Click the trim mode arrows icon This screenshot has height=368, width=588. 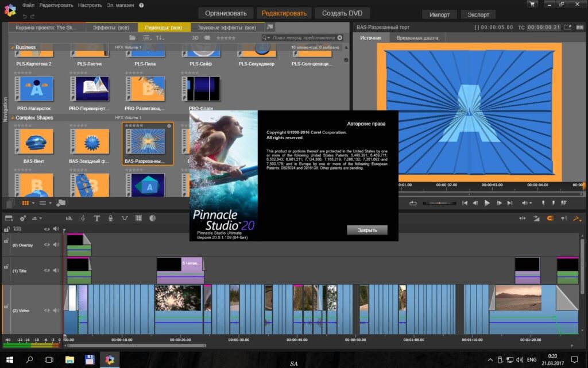tap(522, 218)
